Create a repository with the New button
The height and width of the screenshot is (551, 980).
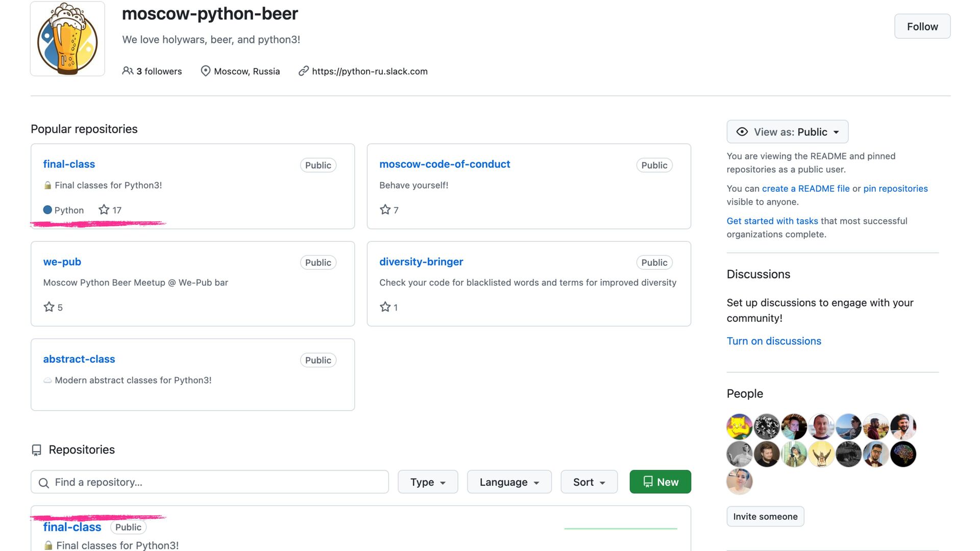[660, 482]
